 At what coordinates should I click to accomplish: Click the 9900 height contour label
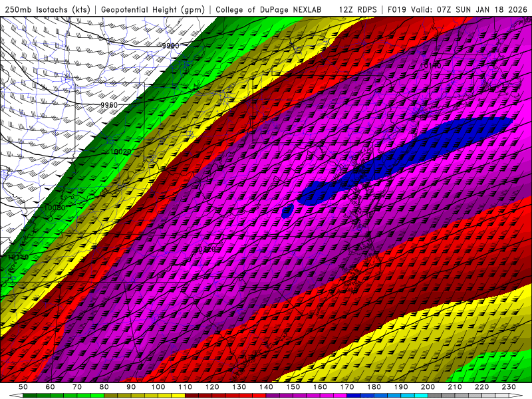(170, 46)
